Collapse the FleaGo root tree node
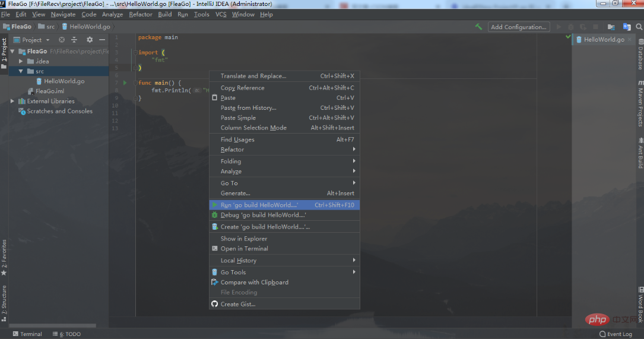 (12, 52)
